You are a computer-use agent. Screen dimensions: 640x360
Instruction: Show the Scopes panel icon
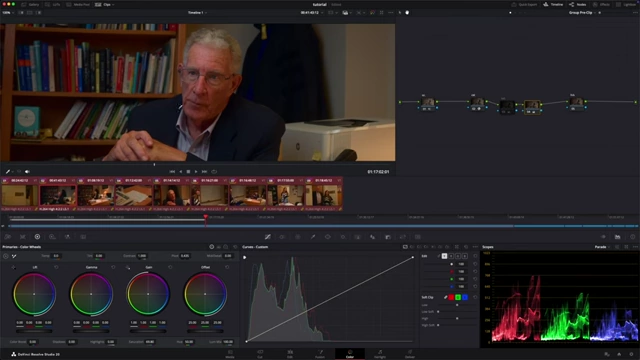coord(618,237)
